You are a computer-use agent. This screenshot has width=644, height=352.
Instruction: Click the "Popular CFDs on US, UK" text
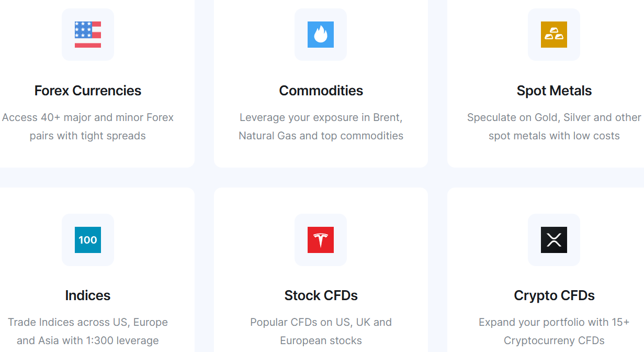[321, 322]
